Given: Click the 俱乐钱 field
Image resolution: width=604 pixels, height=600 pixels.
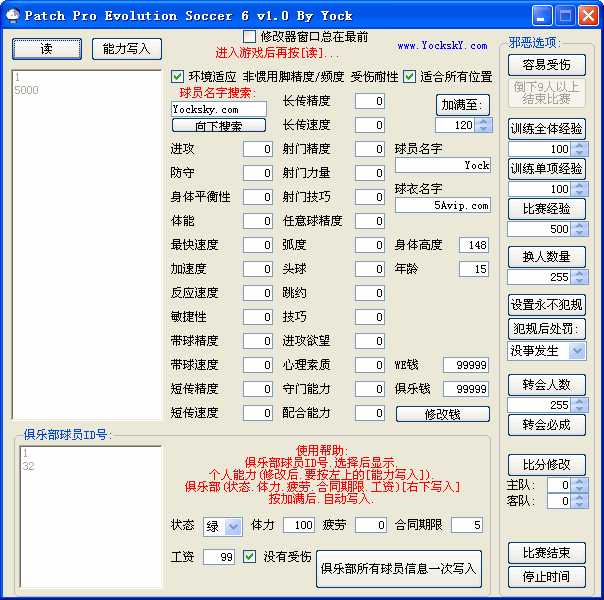Looking at the screenshot, I should point(466,389).
